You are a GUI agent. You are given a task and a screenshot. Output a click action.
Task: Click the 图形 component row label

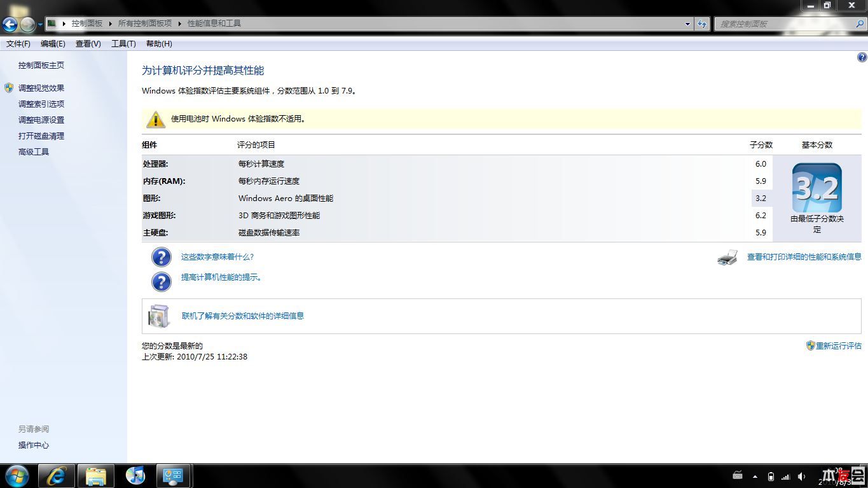click(152, 198)
